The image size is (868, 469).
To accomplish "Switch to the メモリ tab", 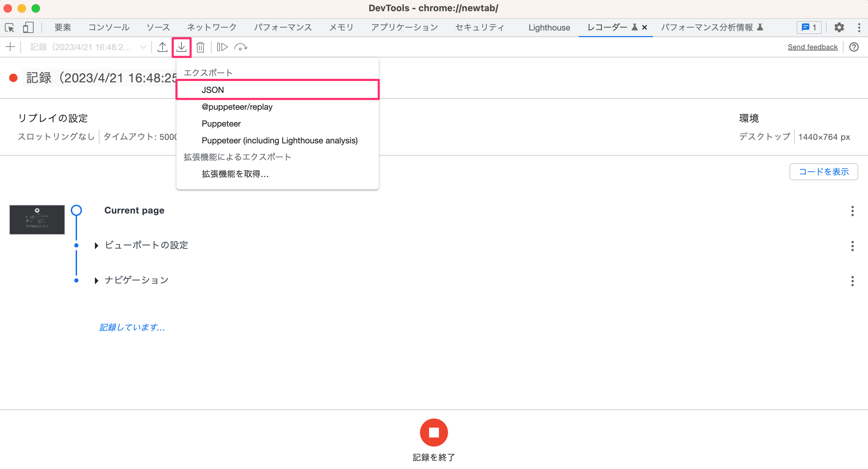I will coord(342,27).
